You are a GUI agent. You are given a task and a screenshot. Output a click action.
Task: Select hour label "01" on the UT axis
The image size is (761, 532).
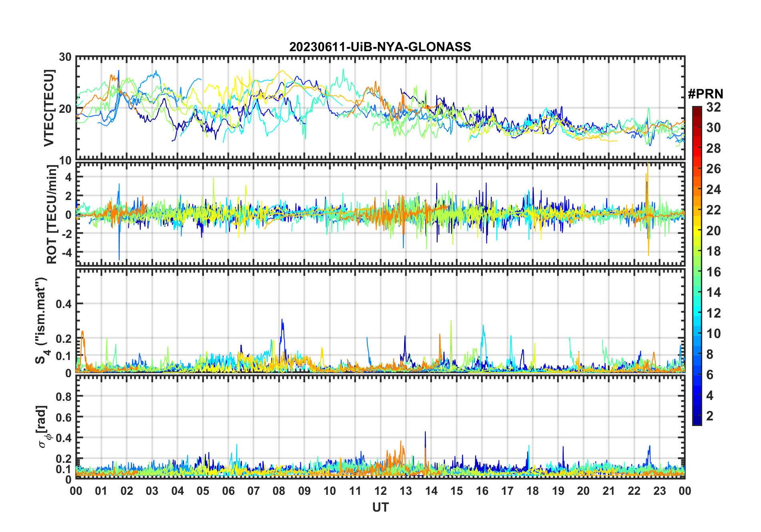click(102, 491)
